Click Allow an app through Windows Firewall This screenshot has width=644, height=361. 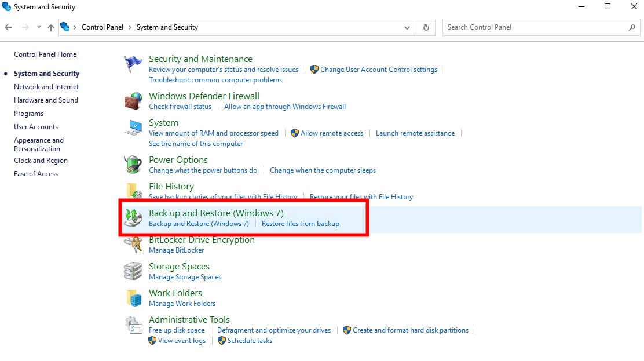coord(285,107)
